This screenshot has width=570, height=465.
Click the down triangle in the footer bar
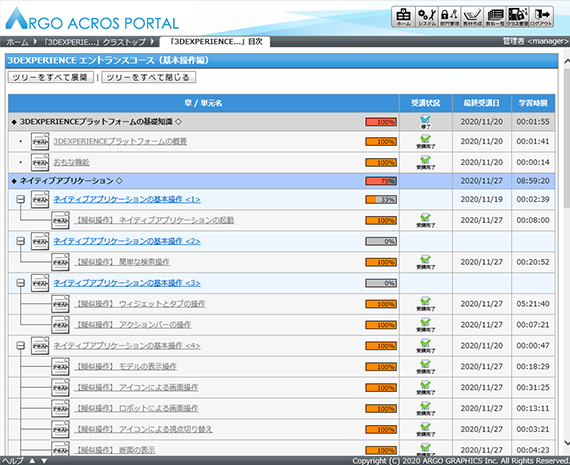pyautogui.click(x=44, y=461)
